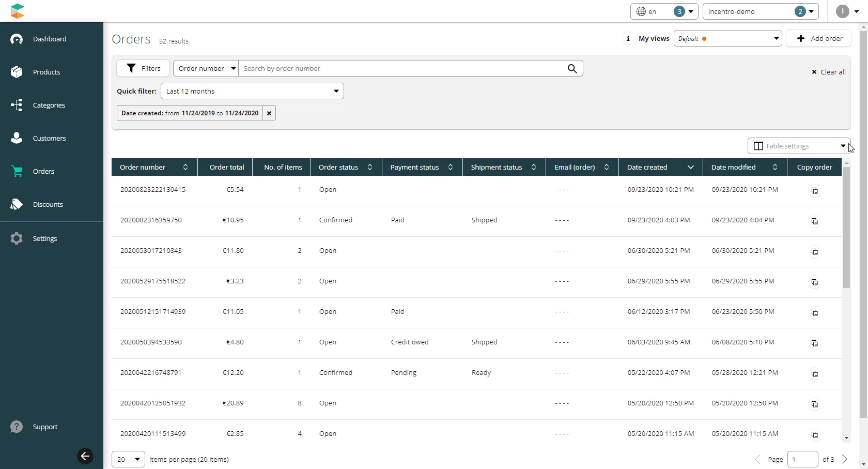The height and width of the screenshot is (469, 868).
Task: Click the Add order button
Action: (x=819, y=39)
